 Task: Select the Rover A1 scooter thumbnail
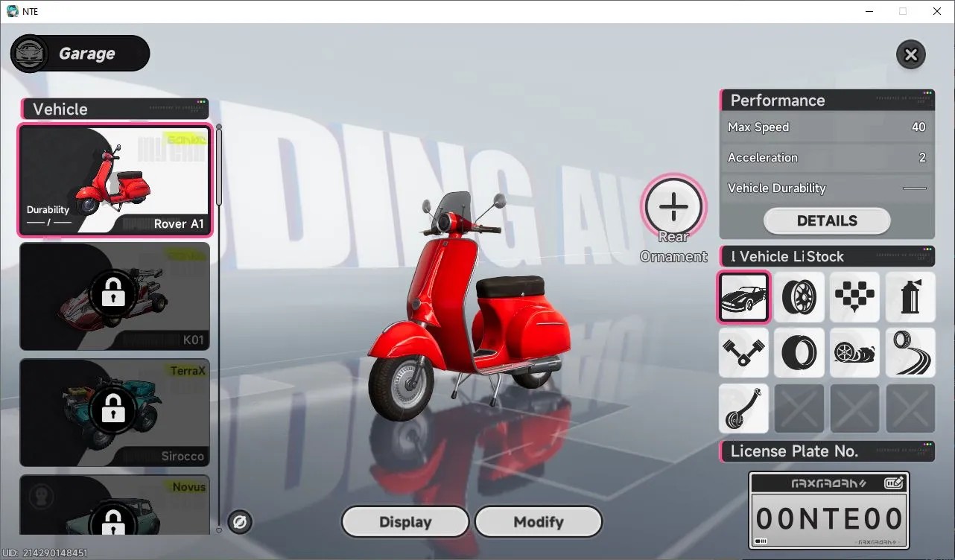[115, 180]
